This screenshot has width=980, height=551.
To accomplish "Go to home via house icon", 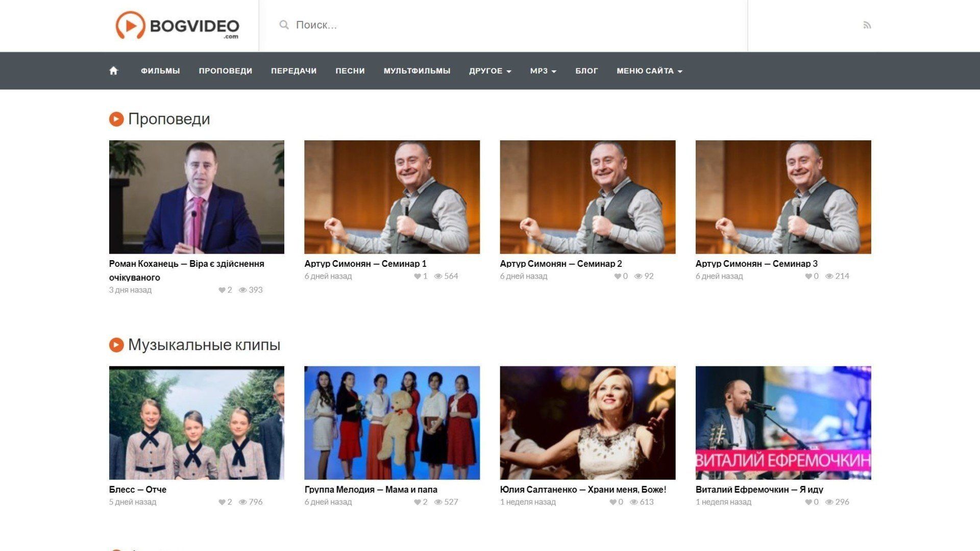I will click(113, 71).
